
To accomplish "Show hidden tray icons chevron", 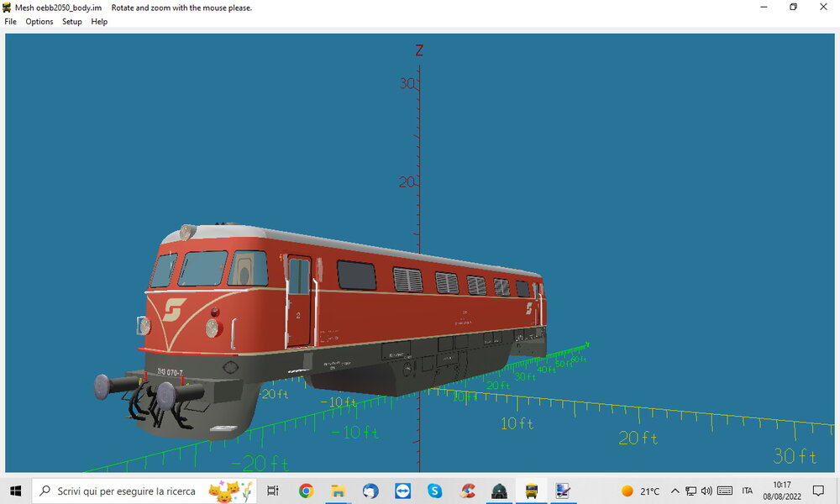I will click(x=675, y=491).
